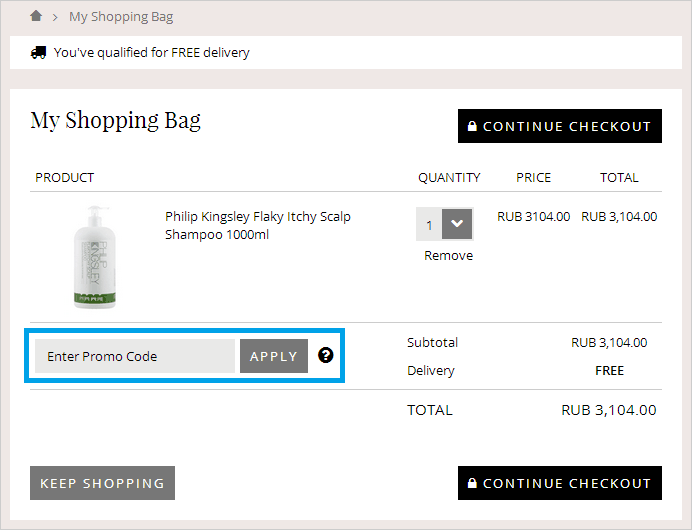Remove the shampoo from the bag
Viewport: 692px width, 530px height.
point(448,256)
